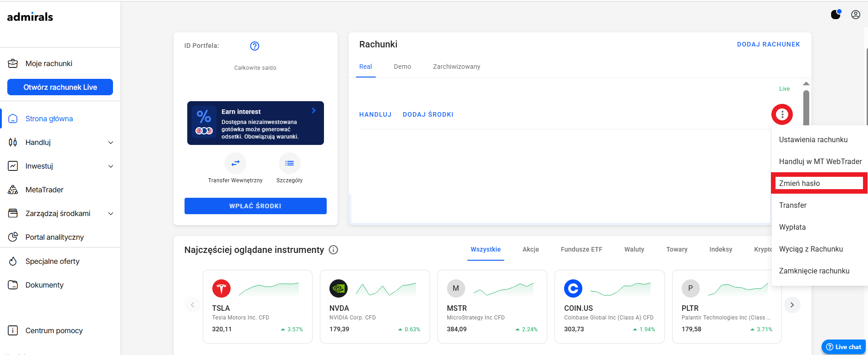The height and width of the screenshot is (355, 868).
Task: Expand Zarządzaj środkami chevron
Action: pyautogui.click(x=111, y=214)
